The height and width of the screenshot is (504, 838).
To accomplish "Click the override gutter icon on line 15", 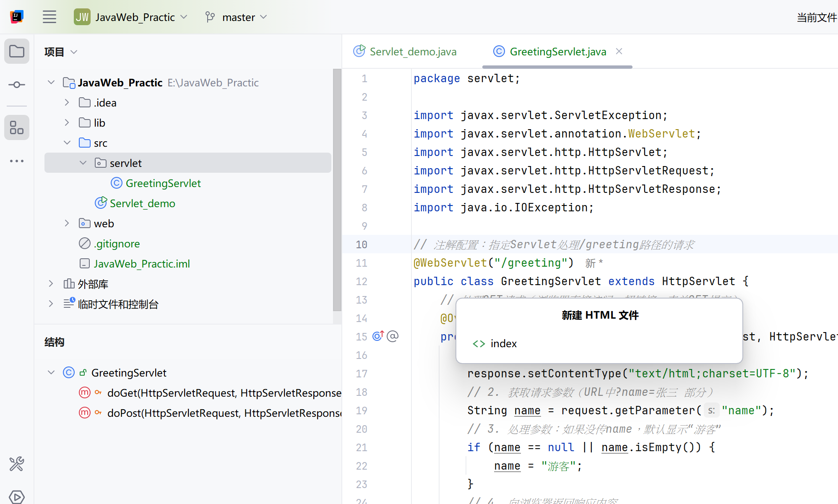I will point(378,336).
